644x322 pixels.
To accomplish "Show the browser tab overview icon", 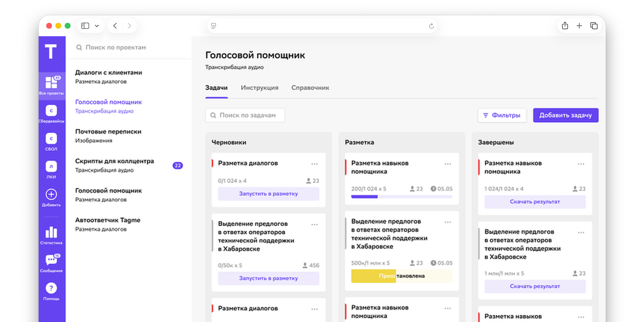I will click(x=594, y=26).
